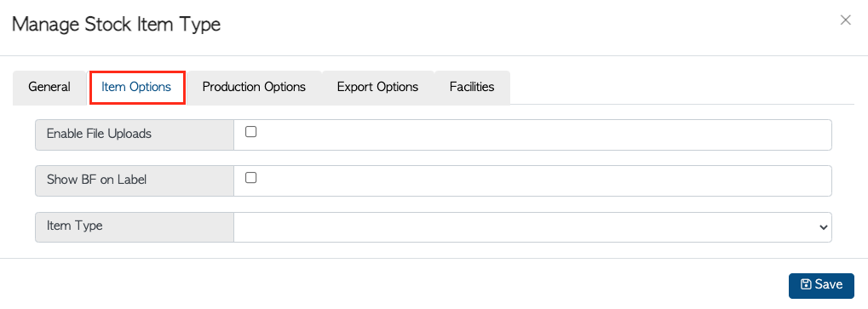Screen dimensions: 868x309
Task: Open the Item Type dropdown field
Action: (532, 226)
